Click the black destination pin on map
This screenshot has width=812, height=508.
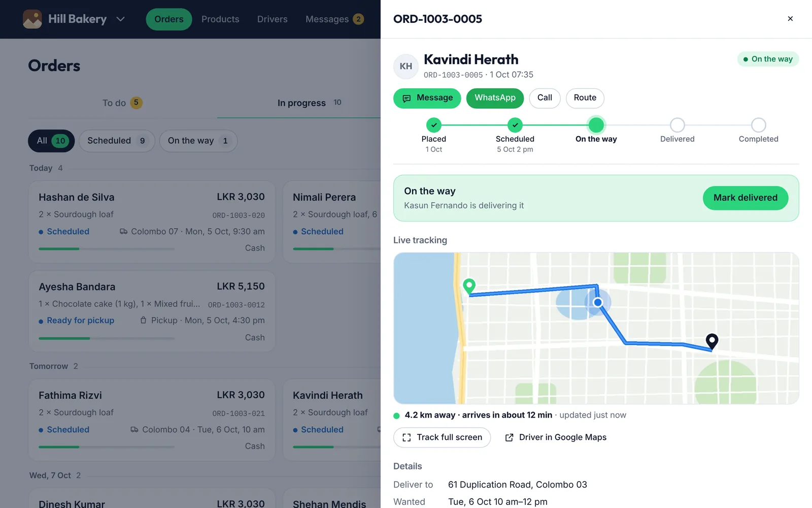click(x=712, y=341)
